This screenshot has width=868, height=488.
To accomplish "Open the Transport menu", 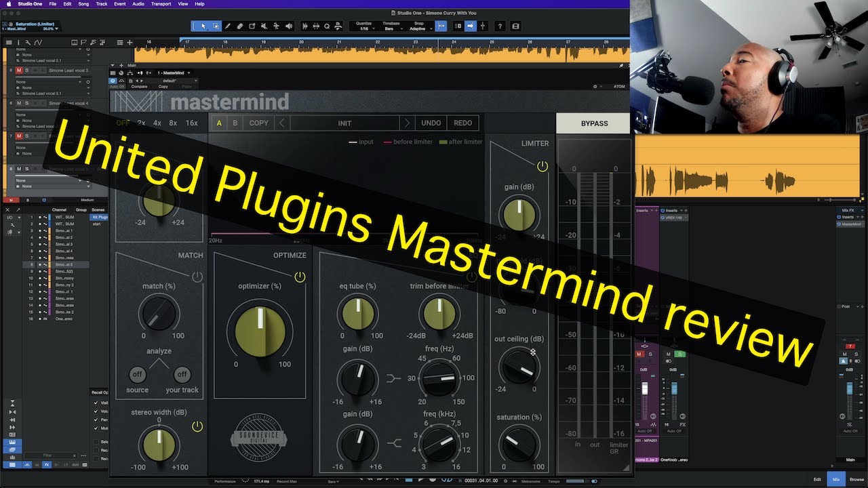I will [161, 4].
